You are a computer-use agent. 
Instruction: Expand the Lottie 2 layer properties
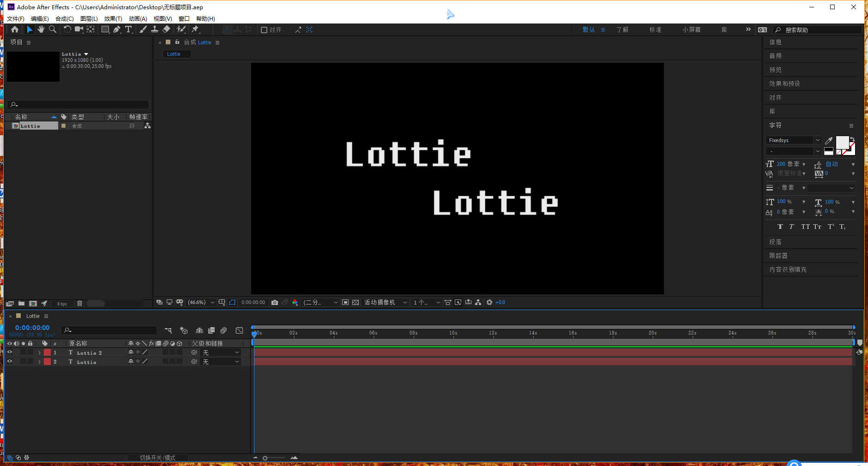[39, 353]
